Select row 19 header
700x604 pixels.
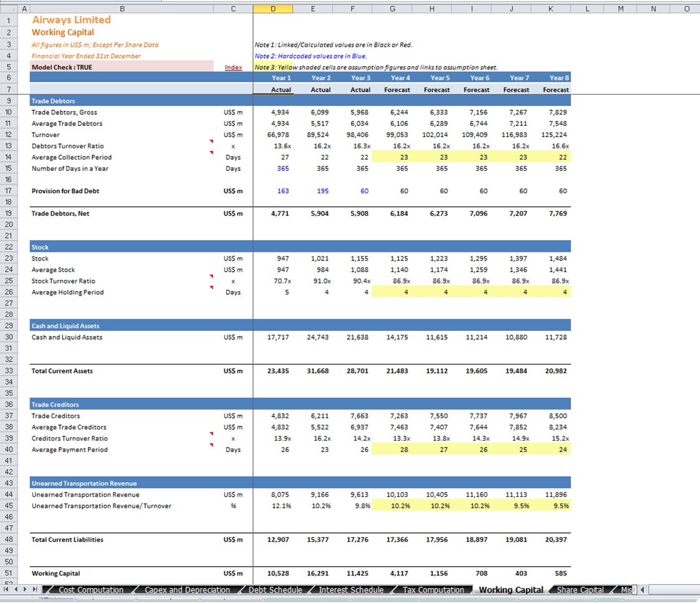point(9,213)
